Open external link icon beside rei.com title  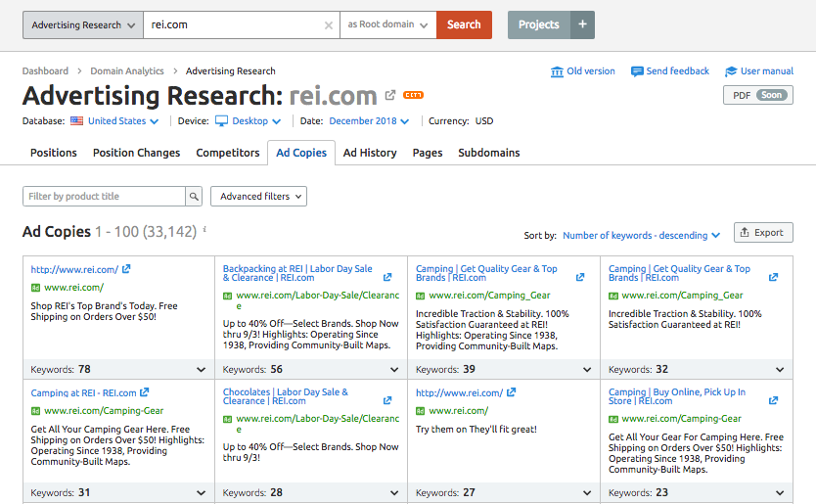[390, 96]
